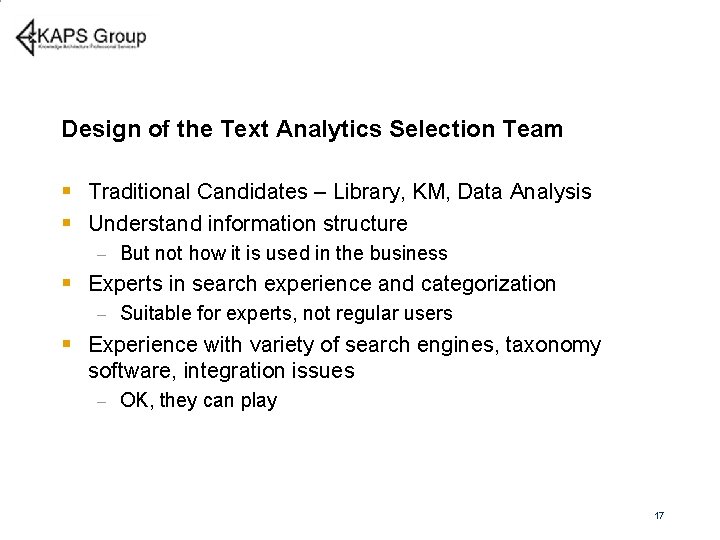The height and width of the screenshot is (540, 720).
Task: Select the slide title Design of the Text Analytics Selection Team
Action: [312, 129]
